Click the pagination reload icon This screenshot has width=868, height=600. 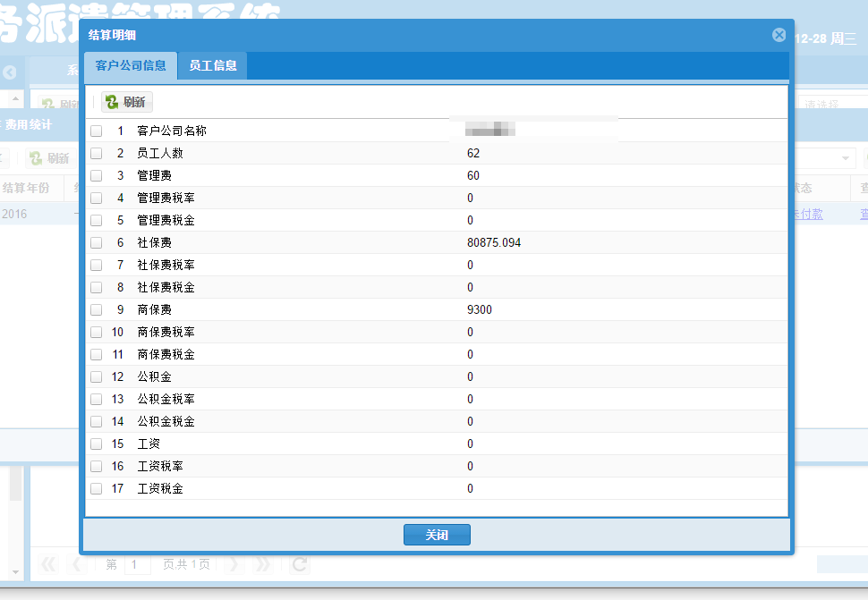(300, 564)
